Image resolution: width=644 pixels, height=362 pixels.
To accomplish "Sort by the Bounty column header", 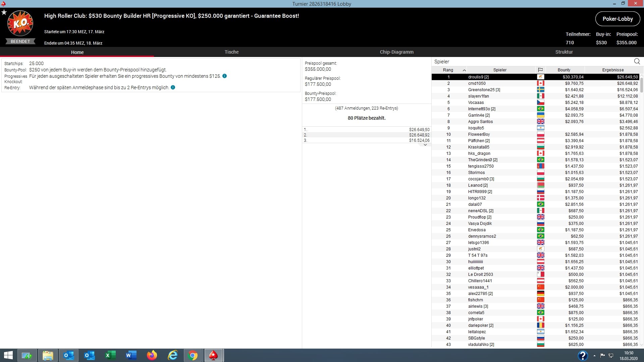I will pyautogui.click(x=564, y=70).
